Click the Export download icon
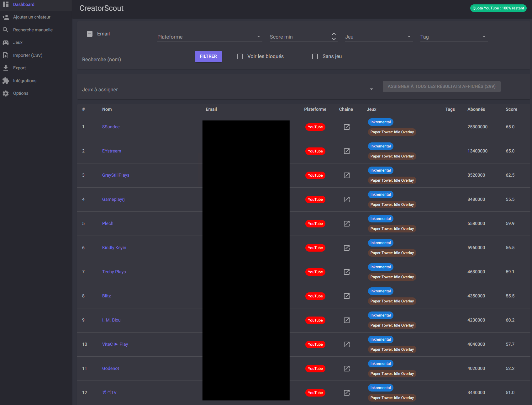This screenshot has width=532, height=405. tap(6, 68)
